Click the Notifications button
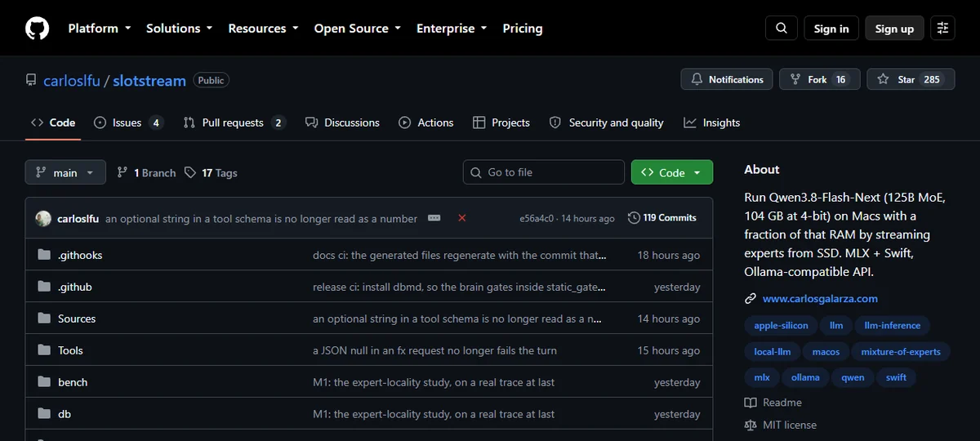 click(x=727, y=79)
